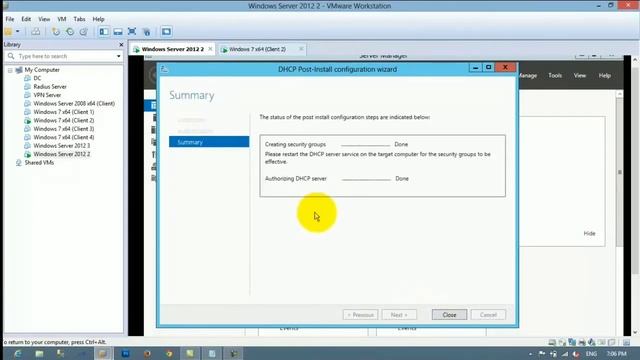Open the Edit menu in VMware

tap(26, 19)
